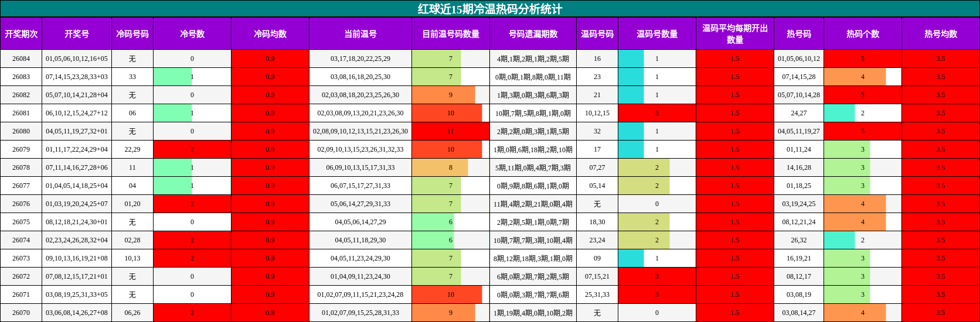Select the 冷码号码 column header
Viewport: 980px width, 322px height.
132,34
